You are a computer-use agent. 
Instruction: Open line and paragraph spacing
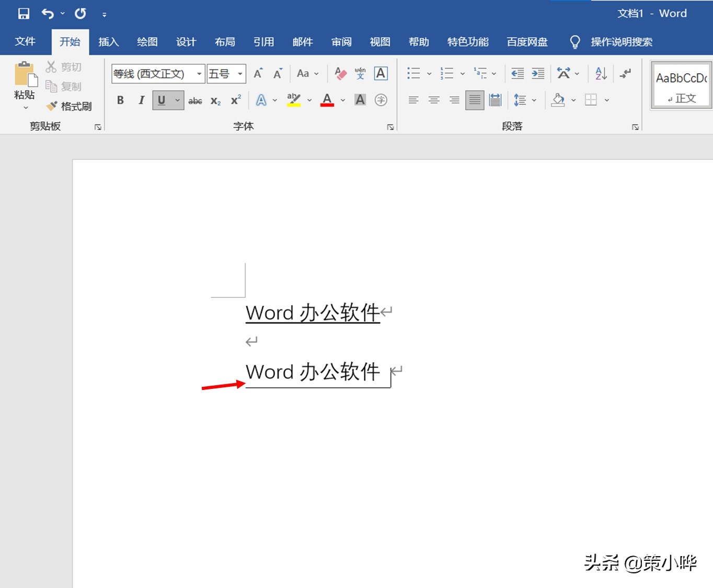(x=520, y=100)
